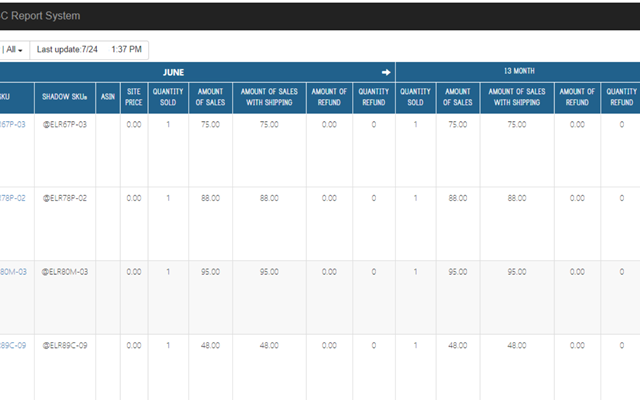Image resolution: width=640 pixels, height=400 pixels.
Task: Sort by the SITE PRICE column header
Action: coord(134,97)
